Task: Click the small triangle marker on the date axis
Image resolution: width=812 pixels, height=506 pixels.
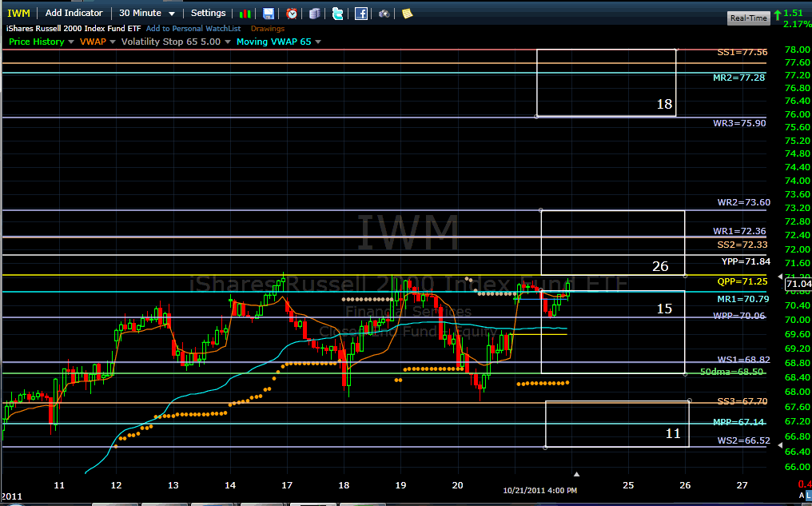Action: (x=576, y=474)
